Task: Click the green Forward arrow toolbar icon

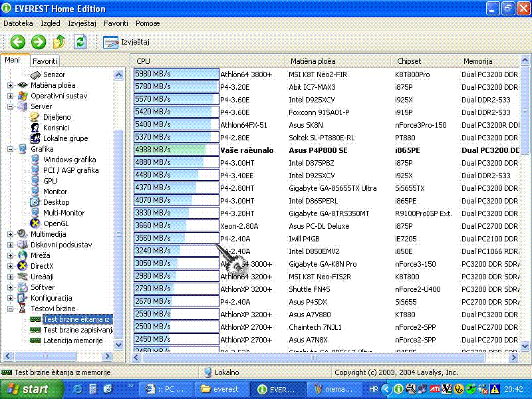Action: [x=39, y=42]
